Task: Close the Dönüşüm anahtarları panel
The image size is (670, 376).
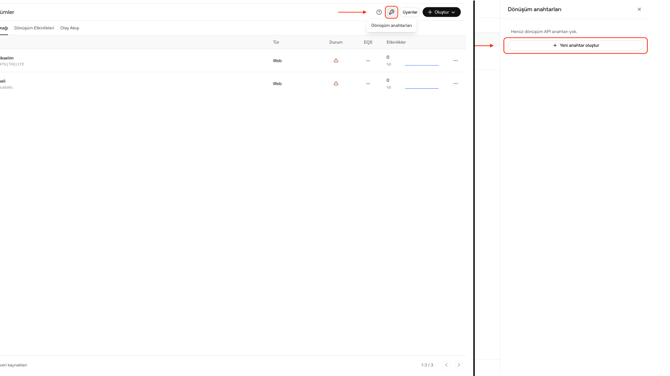Action: (x=639, y=9)
